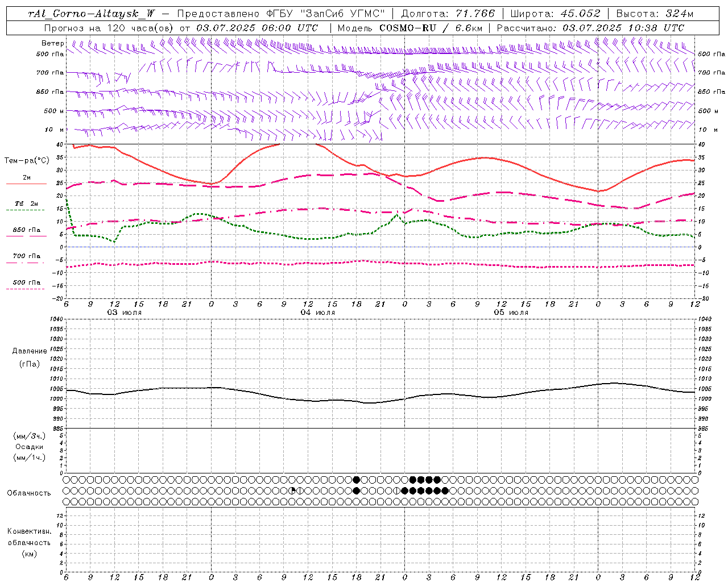Screen dimensions: 728x582
Task: Click the Модель COSMO-RU / 6.6км label
Action: point(410,28)
